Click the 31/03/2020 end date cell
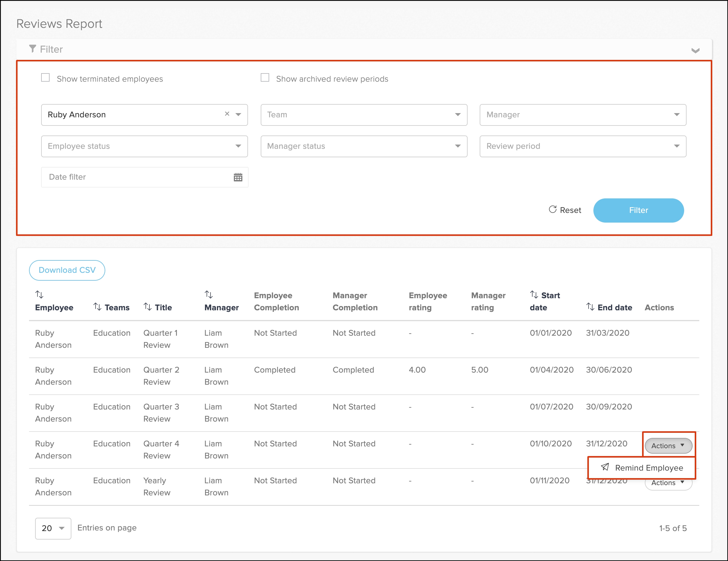The height and width of the screenshot is (561, 728). click(608, 333)
